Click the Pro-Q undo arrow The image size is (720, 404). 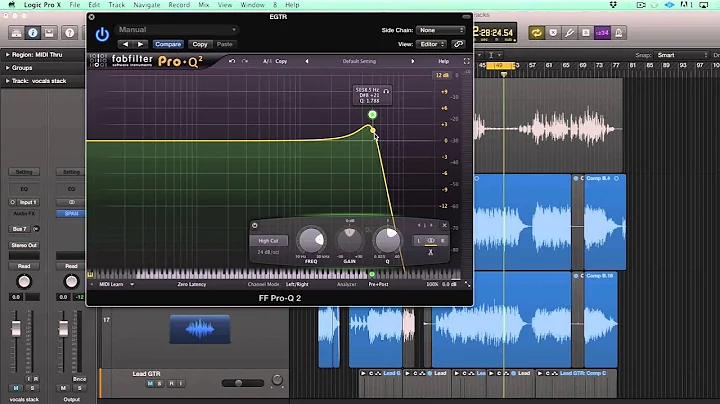click(232, 61)
